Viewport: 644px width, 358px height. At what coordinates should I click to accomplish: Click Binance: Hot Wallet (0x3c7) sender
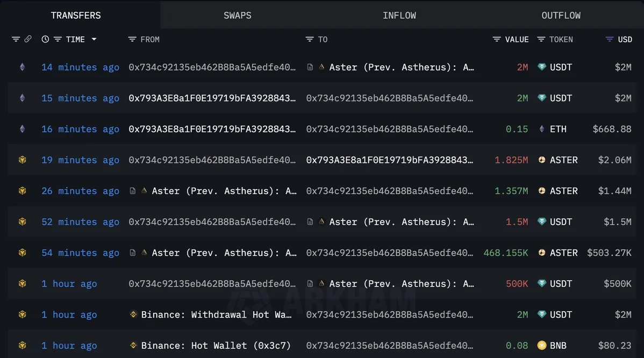pos(216,346)
